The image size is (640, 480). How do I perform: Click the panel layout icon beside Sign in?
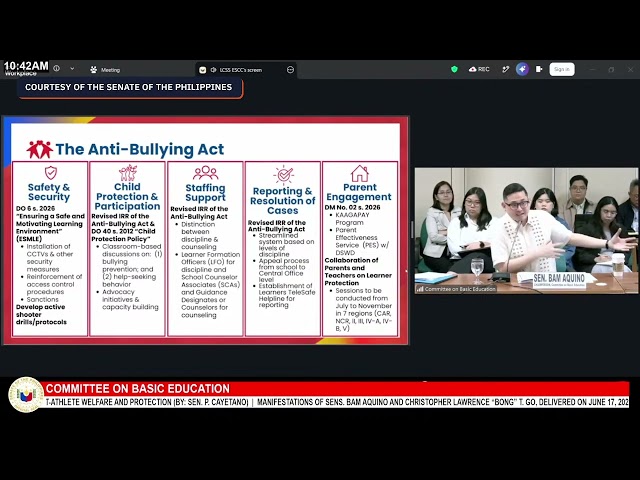click(539, 69)
